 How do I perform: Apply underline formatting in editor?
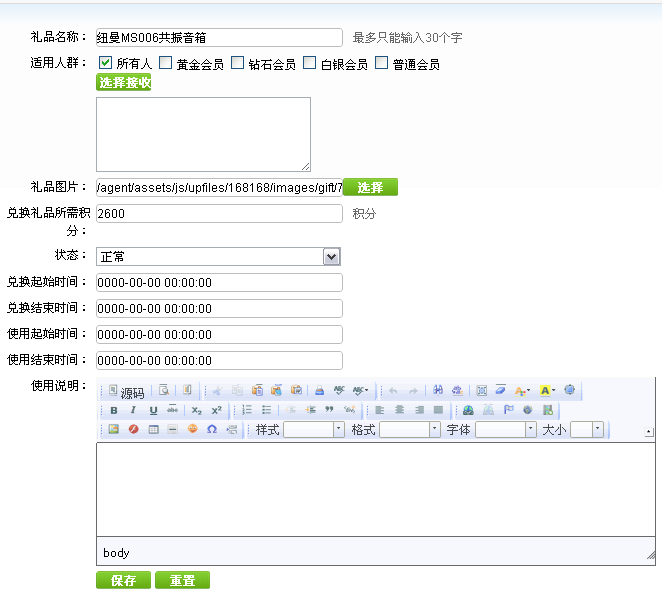click(153, 411)
